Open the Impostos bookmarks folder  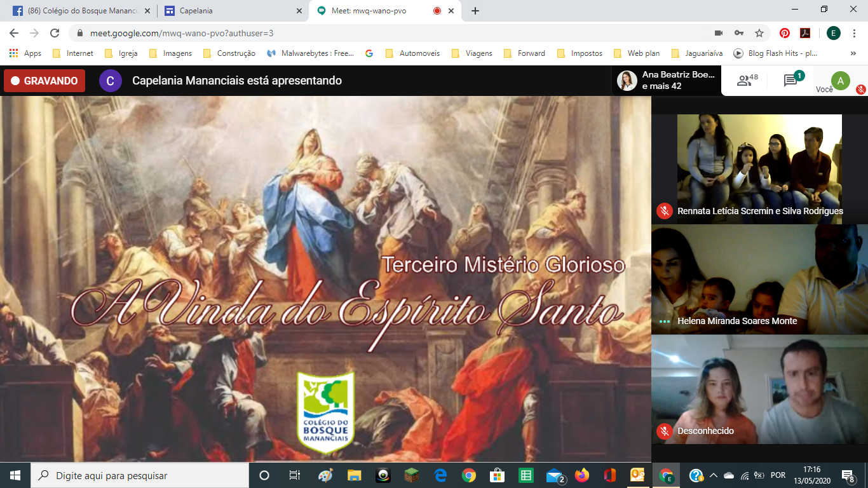pos(580,53)
